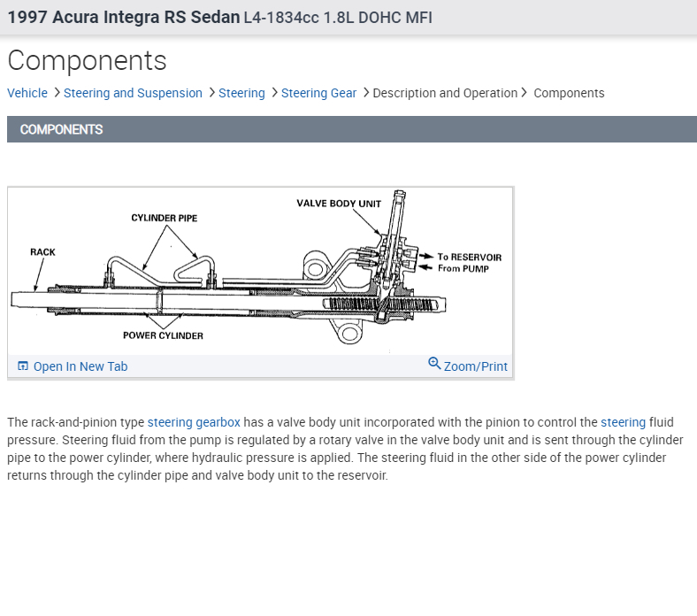Viewport: 697px width, 616px height.
Task: Follow the steering link before 'fluid'
Action: (624, 422)
